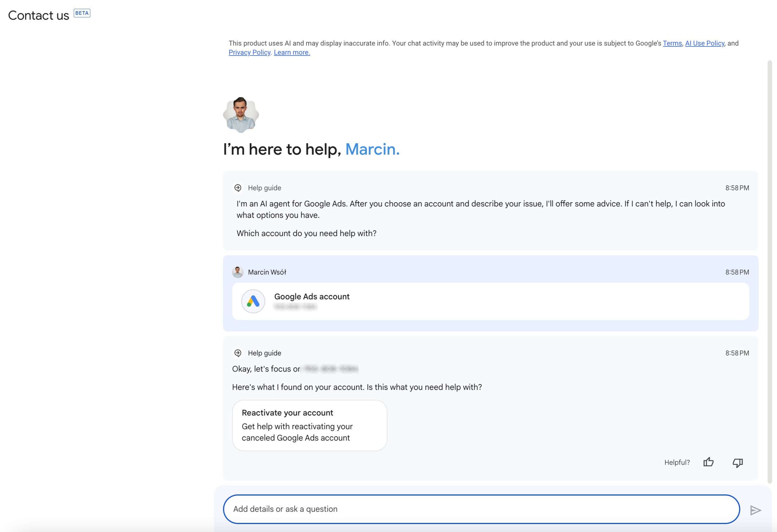Viewport: 777px width, 532px height.
Task: Click the blurred account number under Google Ads account
Action: coord(295,307)
